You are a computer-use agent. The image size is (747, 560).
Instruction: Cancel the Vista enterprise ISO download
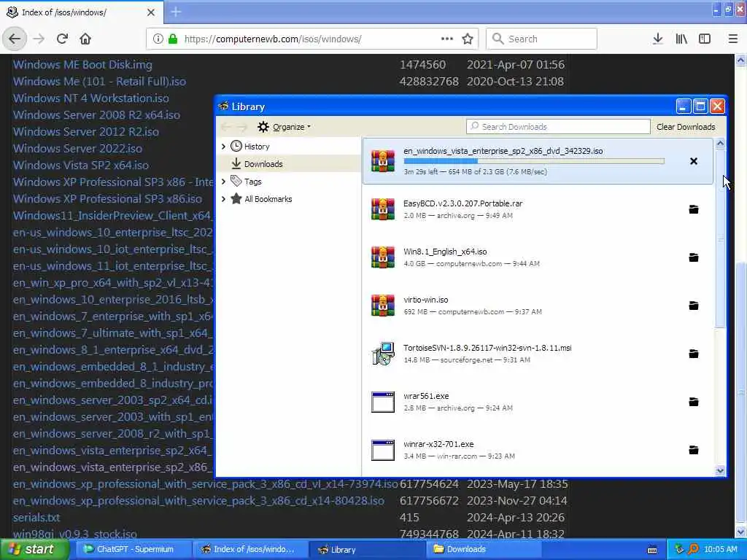coord(694,161)
